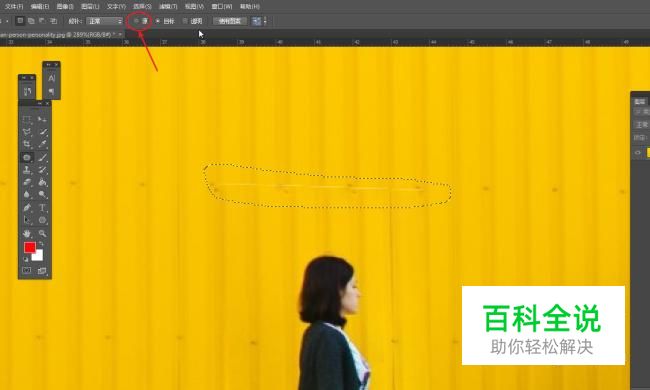Open the white background color swatch
The height and width of the screenshot is (390, 650).
click(38, 256)
